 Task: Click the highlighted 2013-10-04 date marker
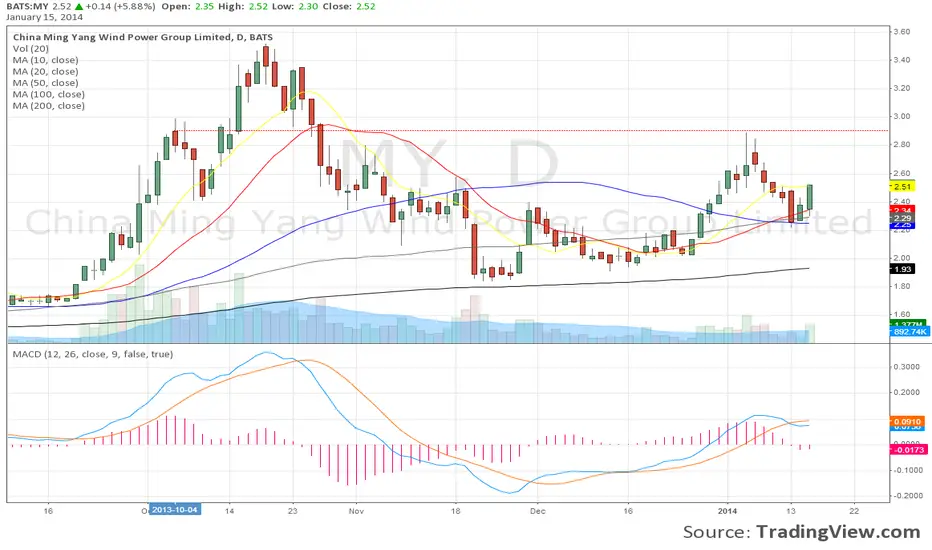coord(175,510)
